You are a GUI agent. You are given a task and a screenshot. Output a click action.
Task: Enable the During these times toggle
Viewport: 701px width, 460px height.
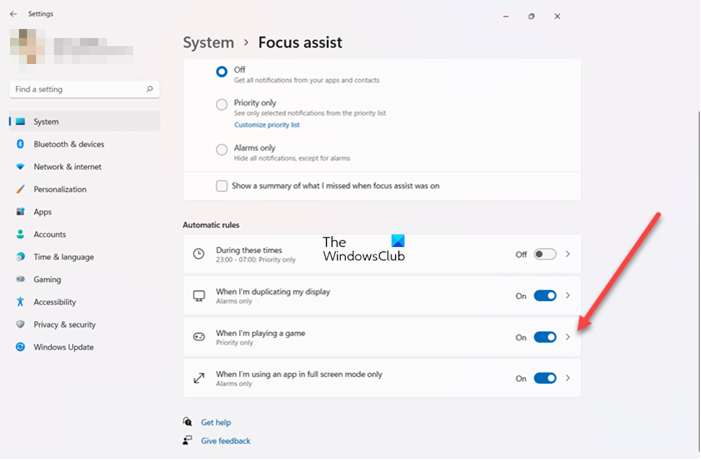(x=544, y=254)
